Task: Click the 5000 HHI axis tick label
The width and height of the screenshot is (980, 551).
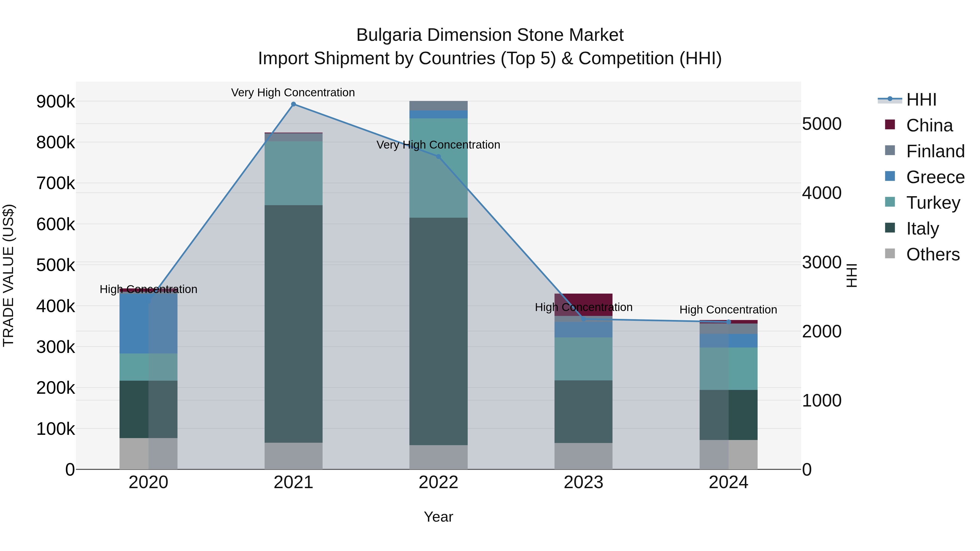Action: coord(822,124)
